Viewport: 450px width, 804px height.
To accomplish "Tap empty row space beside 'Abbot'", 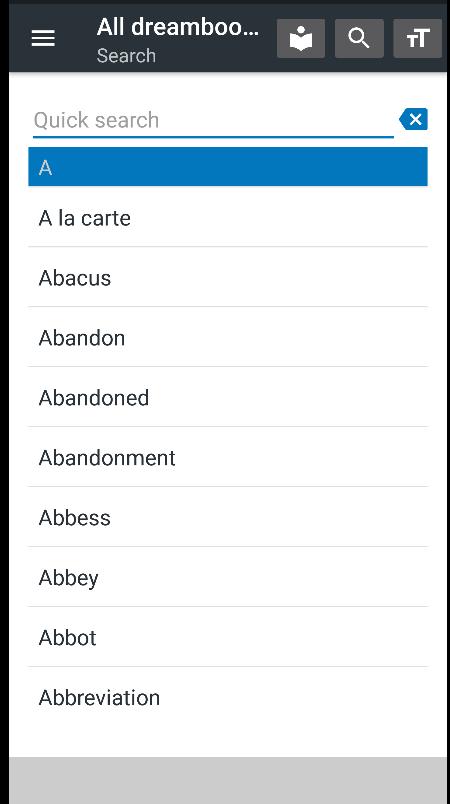I will tap(261, 637).
